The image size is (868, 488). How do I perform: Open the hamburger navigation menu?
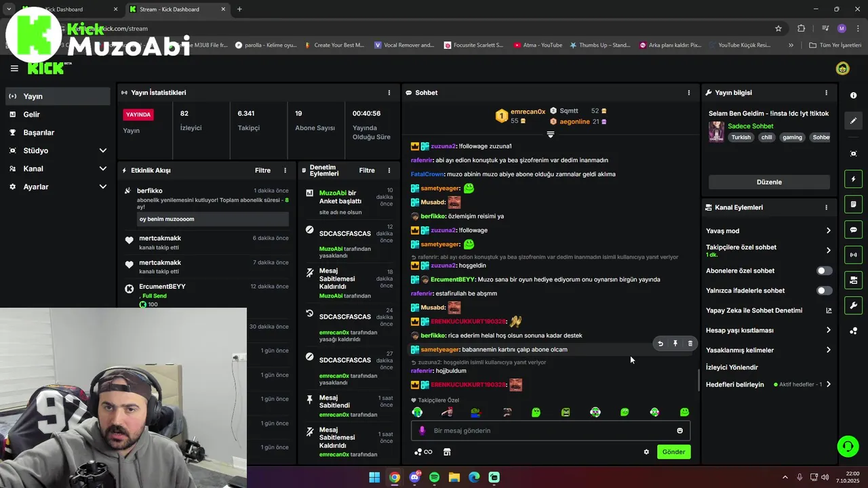tap(14, 68)
